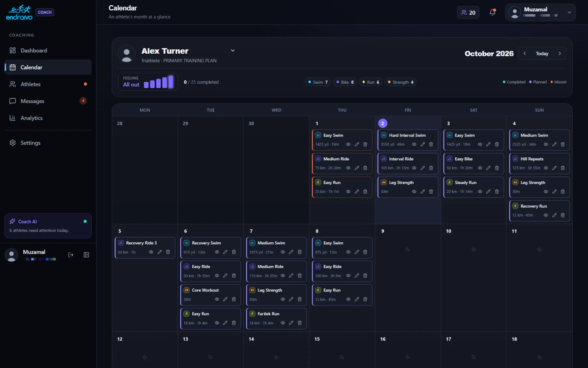Screen dimensions: 588x368
Task: Click the Feeling All out bar indicator
Action: 148,82
